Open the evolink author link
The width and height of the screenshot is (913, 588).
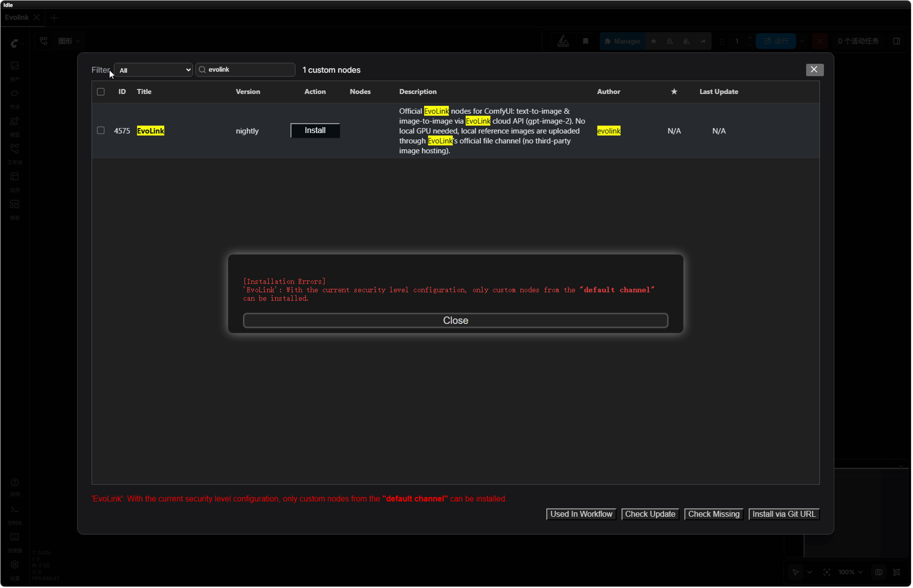click(x=609, y=131)
